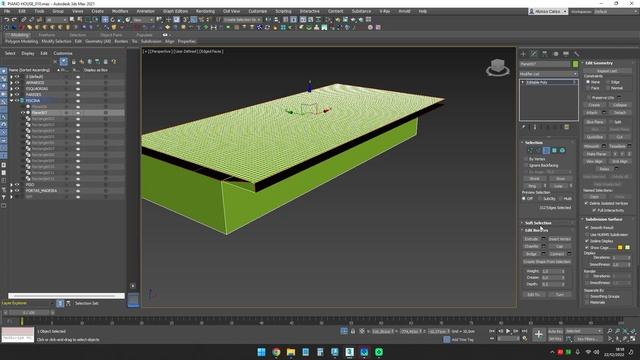
Task: Click the ViewCube in viewport
Action: (498, 67)
